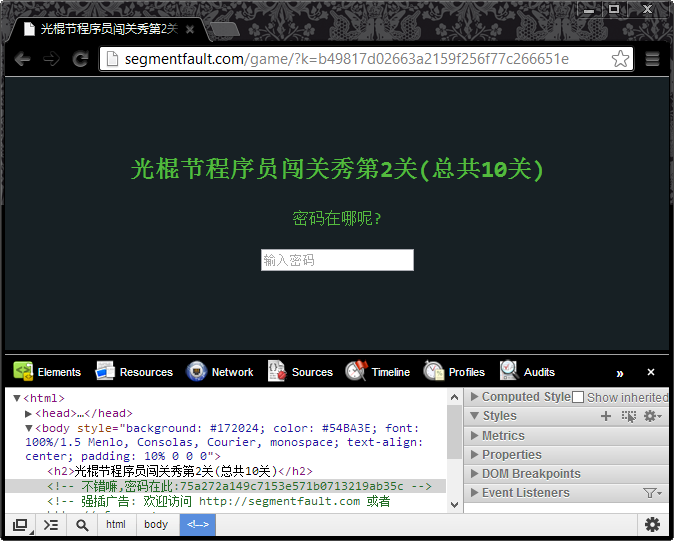Click the DevTools search magnifier icon
This screenshot has height=541, width=674.
(x=82, y=525)
